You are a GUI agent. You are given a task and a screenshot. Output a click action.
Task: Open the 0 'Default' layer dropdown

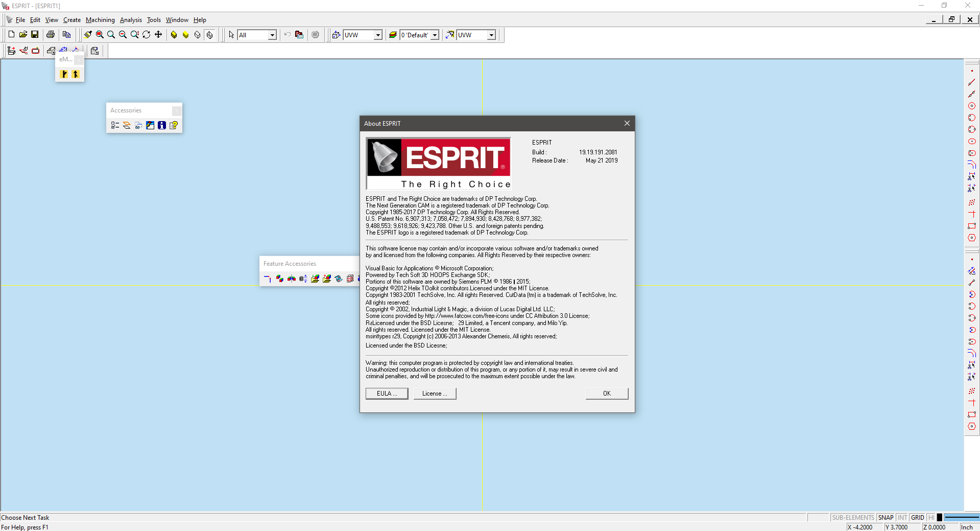pos(435,35)
